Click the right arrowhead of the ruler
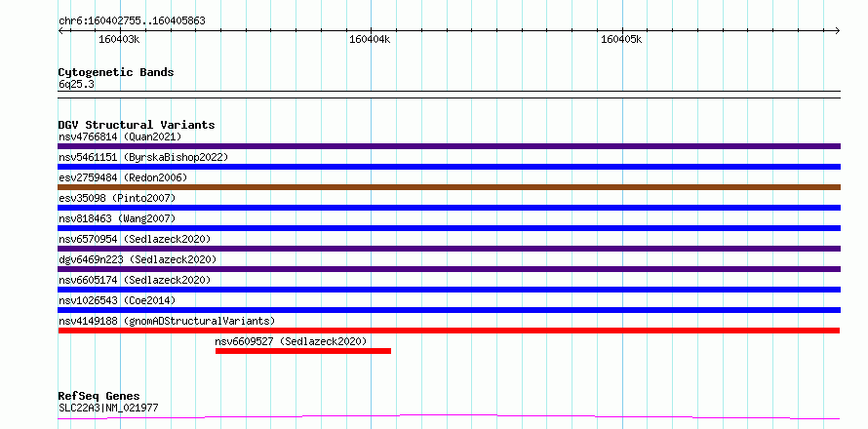This screenshot has width=868, height=429. (x=838, y=30)
